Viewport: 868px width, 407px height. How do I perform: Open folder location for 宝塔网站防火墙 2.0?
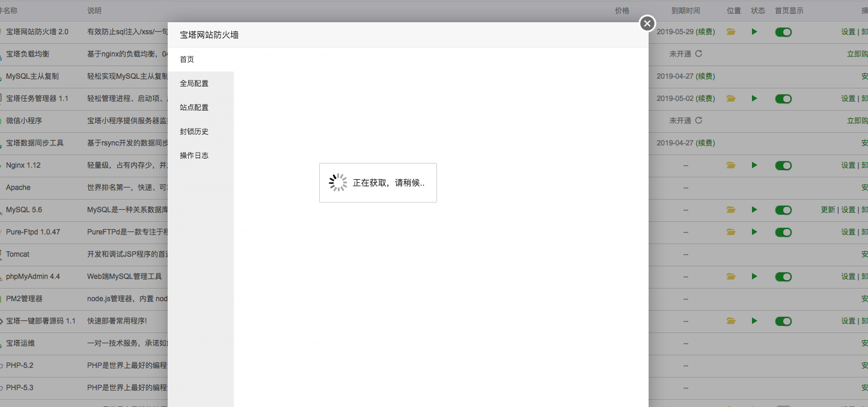click(731, 32)
